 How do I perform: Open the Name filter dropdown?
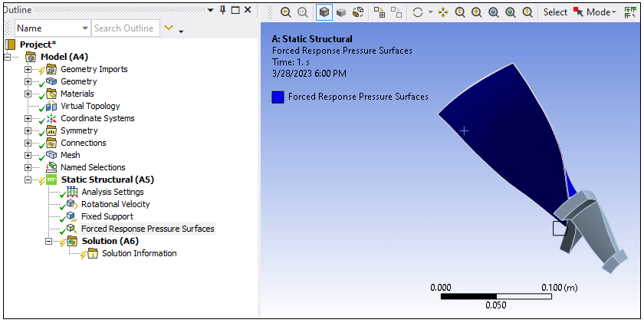pos(53,28)
